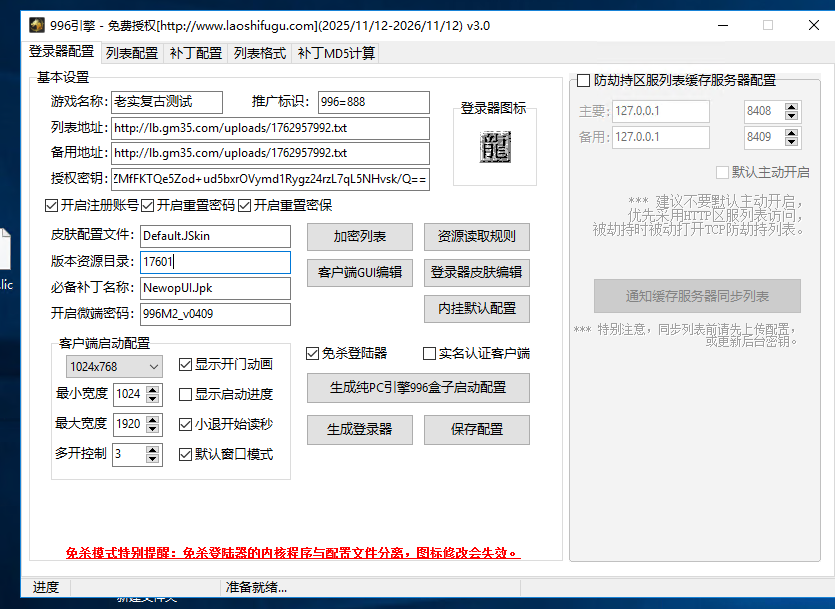Viewport: 835px width, 609px height.
Task: Open the 补丁MD5计算 tab
Action: tap(336, 53)
